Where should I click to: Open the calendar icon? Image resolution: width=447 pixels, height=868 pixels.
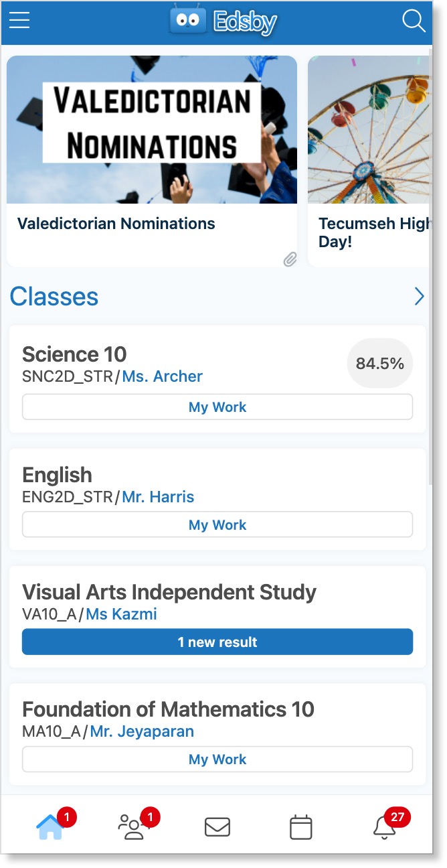(x=300, y=827)
